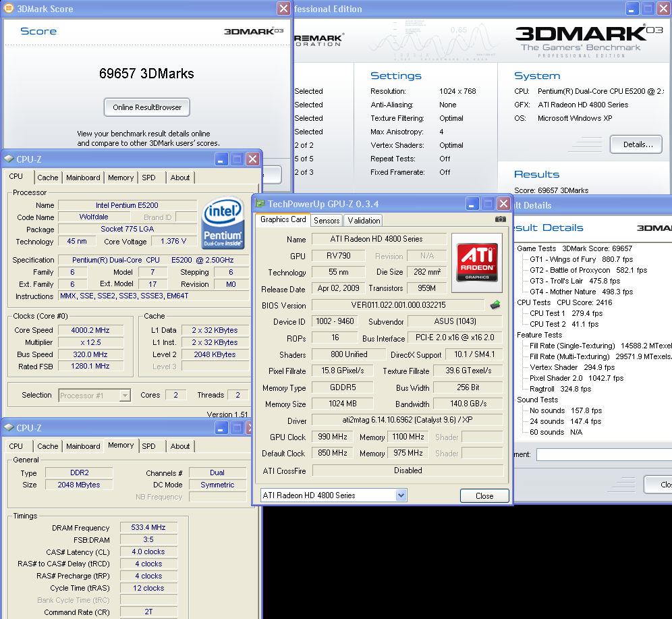Click the GPU-Z title bar icon
The height and width of the screenshot is (619, 672).
tap(260, 204)
